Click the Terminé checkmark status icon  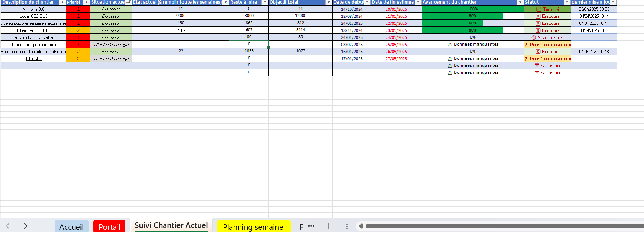pos(539,9)
